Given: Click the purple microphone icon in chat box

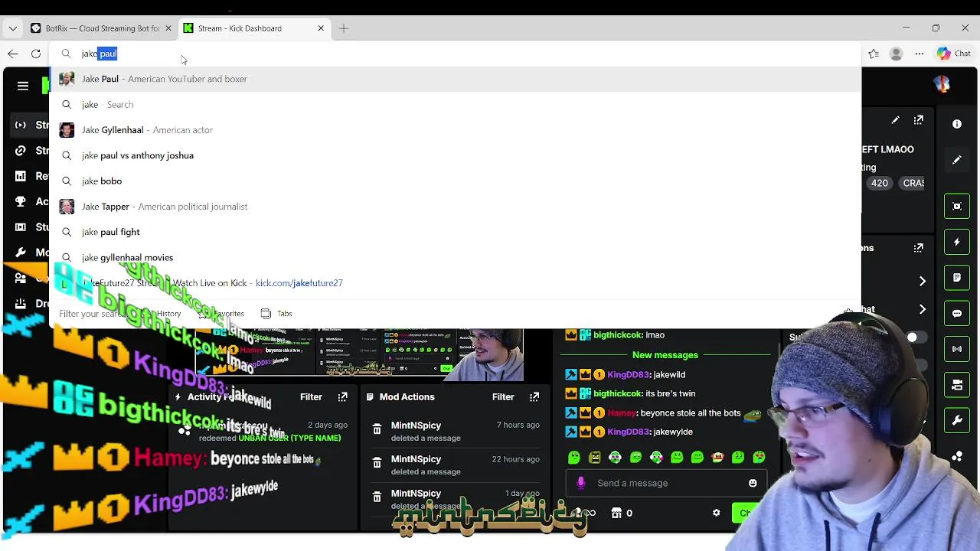Looking at the screenshot, I should [581, 483].
